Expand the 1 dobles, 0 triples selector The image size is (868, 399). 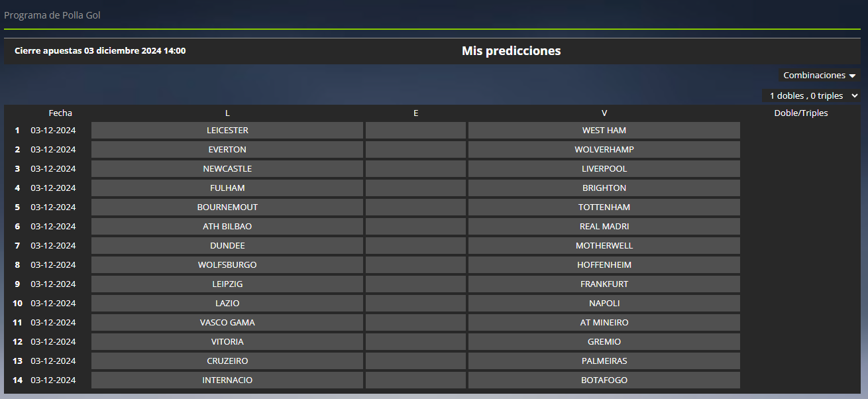point(812,96)
